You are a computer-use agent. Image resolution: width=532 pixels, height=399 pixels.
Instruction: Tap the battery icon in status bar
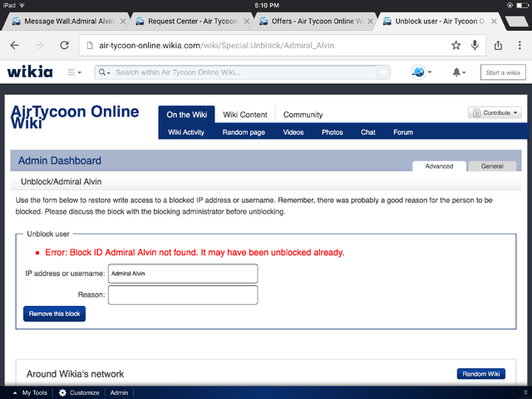tap(523, 6)
